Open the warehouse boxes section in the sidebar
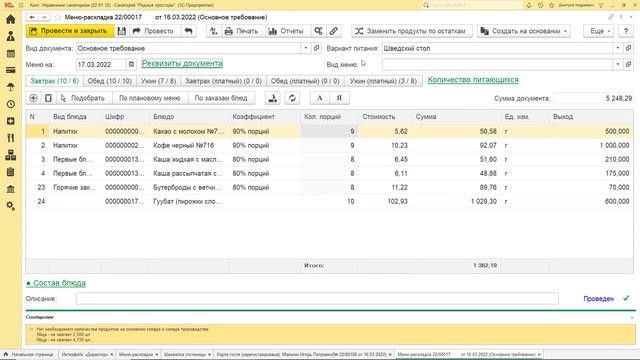The width and height of the screenshot is (640, 360). click(11, 155)
